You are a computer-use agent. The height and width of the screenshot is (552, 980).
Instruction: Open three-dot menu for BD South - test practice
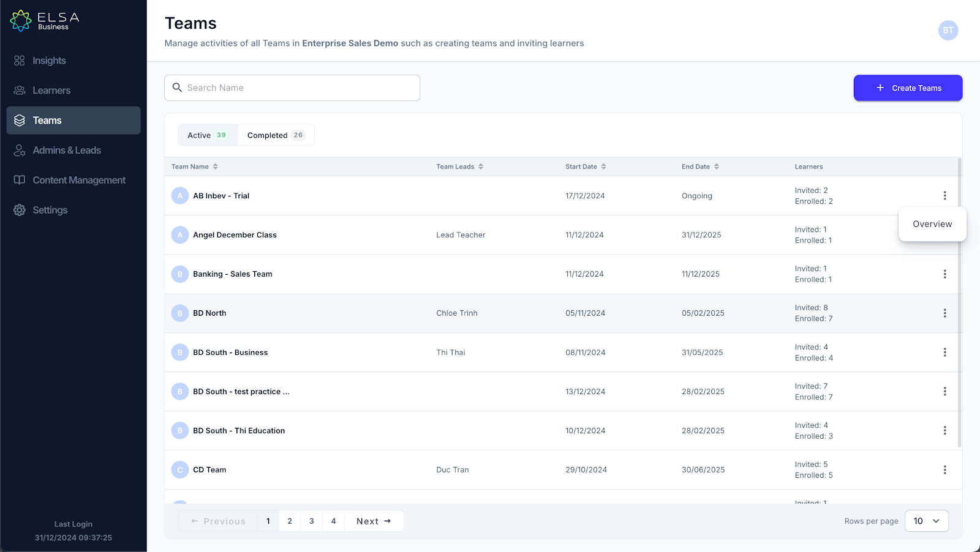click(x=944, y=392)
